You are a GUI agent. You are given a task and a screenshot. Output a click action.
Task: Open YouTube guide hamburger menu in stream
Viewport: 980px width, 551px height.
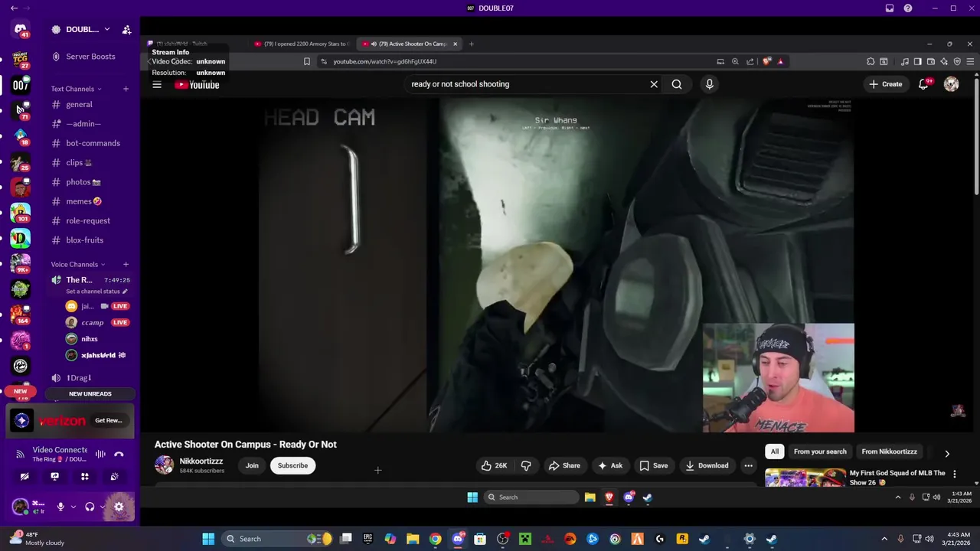coord(157,85)
